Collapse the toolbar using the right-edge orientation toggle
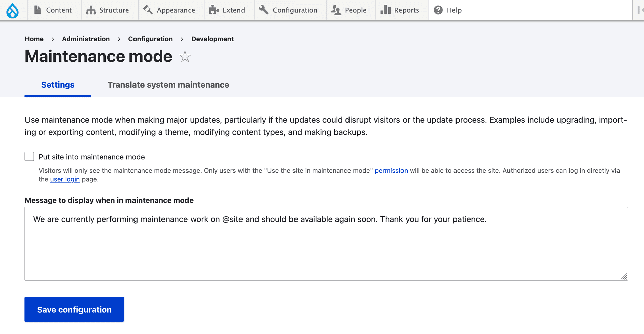Image resolution: width=644 pixels, height=334 pixels. tap(640, 10)
